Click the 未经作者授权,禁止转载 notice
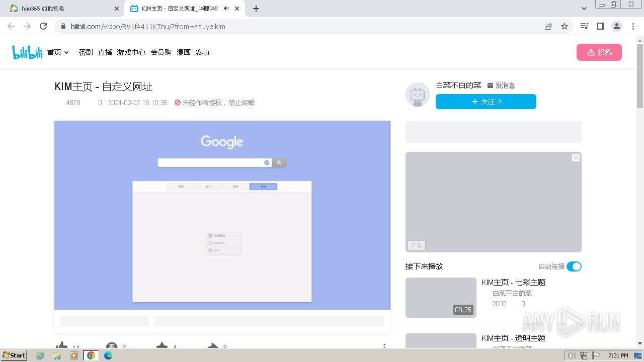Image resolution: width=644 pixels, height=362 pixels. 214,103
